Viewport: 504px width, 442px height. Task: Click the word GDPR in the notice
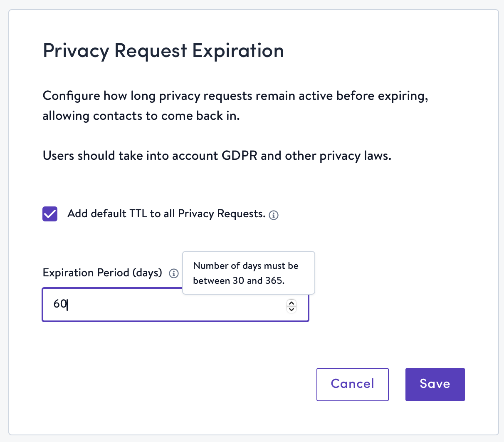click(239, 156)
